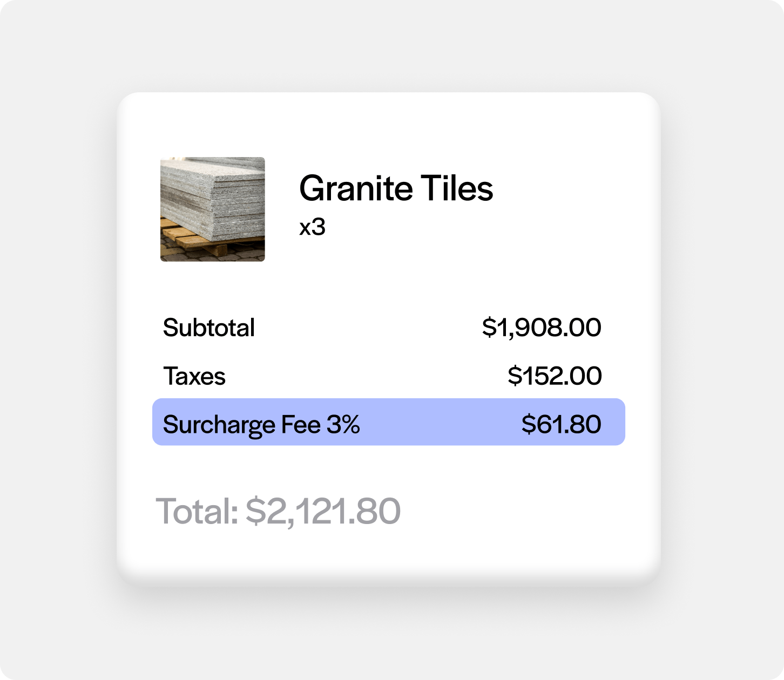
Task: Click the $152.00 taxes amount
Action: click(555, 376)
